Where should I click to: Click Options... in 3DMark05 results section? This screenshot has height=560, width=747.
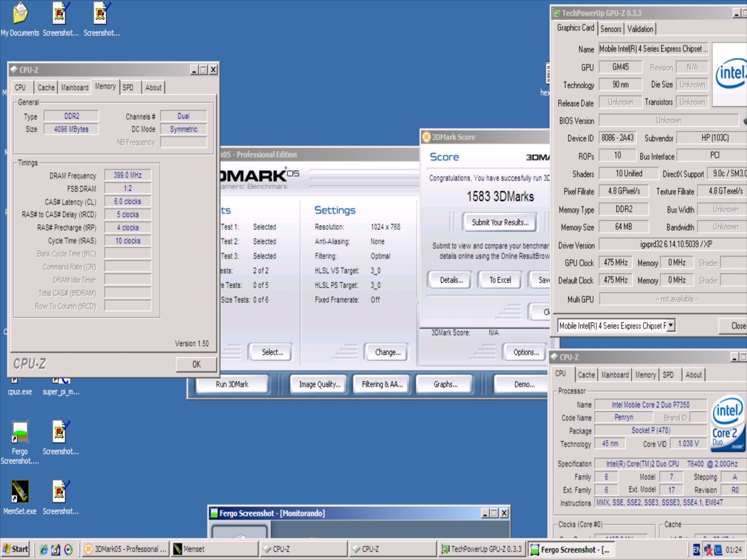point(526,352)
